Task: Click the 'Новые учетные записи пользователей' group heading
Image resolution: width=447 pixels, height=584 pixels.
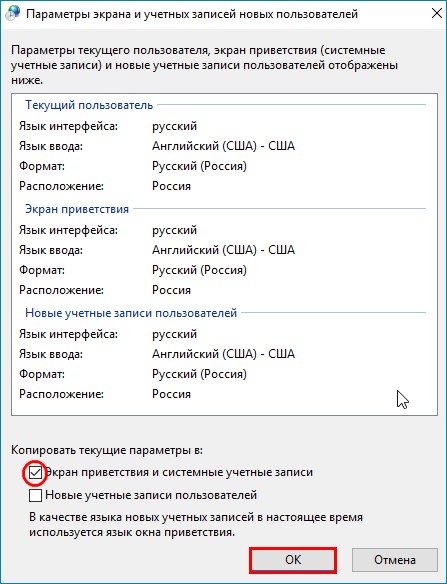Action: pyautogui.click(x=131, y=313)
